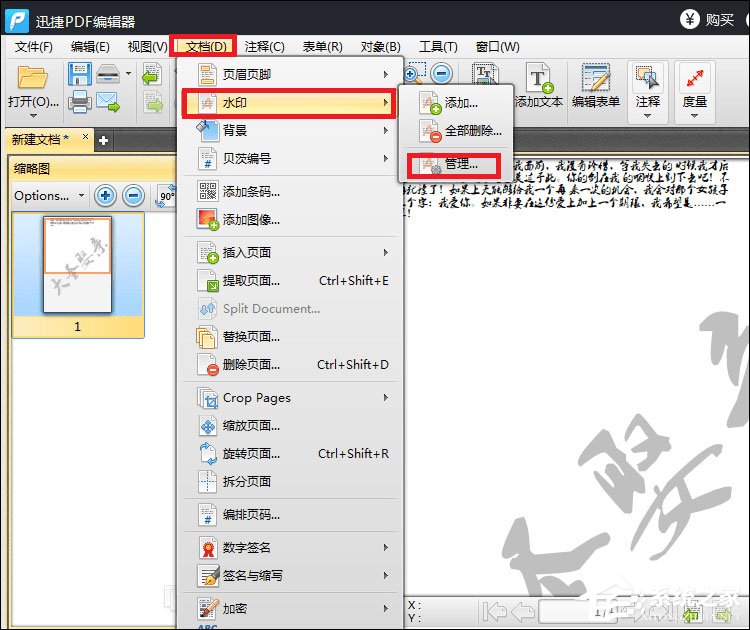Select the 编辑表单 tool
This screenshot has width=750, height=630.
point(596,85)
